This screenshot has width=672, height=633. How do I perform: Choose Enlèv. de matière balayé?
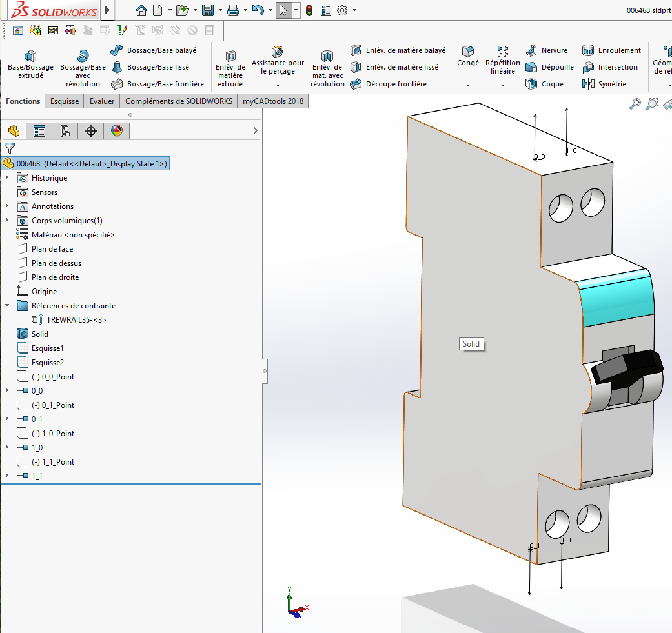[398, 50]
